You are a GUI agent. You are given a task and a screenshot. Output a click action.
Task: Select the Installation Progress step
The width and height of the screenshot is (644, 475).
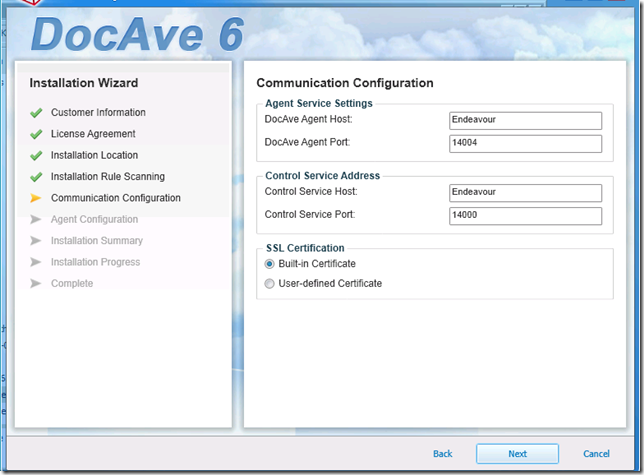coord(95,262)
